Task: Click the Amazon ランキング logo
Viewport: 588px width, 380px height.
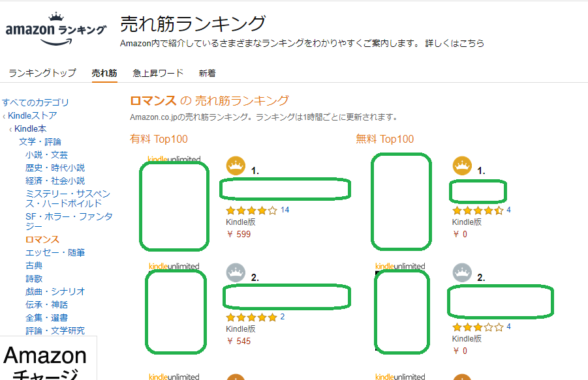Action: [55, 30]
